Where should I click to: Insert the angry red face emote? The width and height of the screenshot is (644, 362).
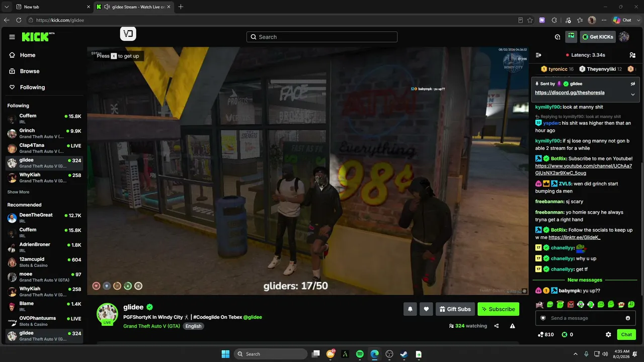(571, 305)
